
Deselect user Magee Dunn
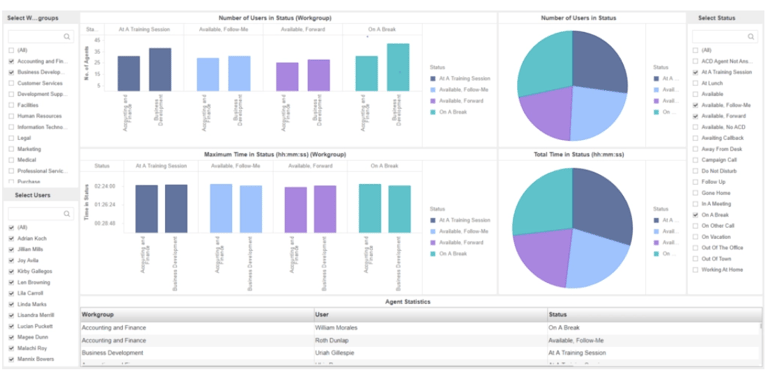point(11,337)
